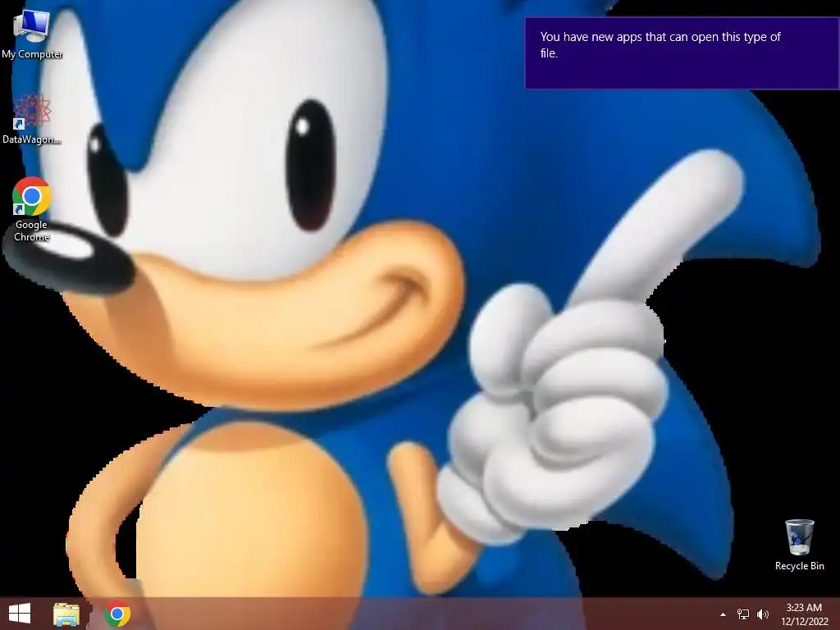This screenshot has width=840, height=630.
Task: Select the DataWagon shortcut on desktop
Action: pos(32,119)
